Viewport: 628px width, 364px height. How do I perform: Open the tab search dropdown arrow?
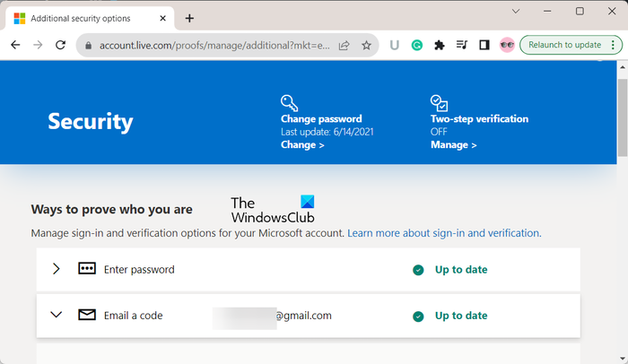(516, 12)
